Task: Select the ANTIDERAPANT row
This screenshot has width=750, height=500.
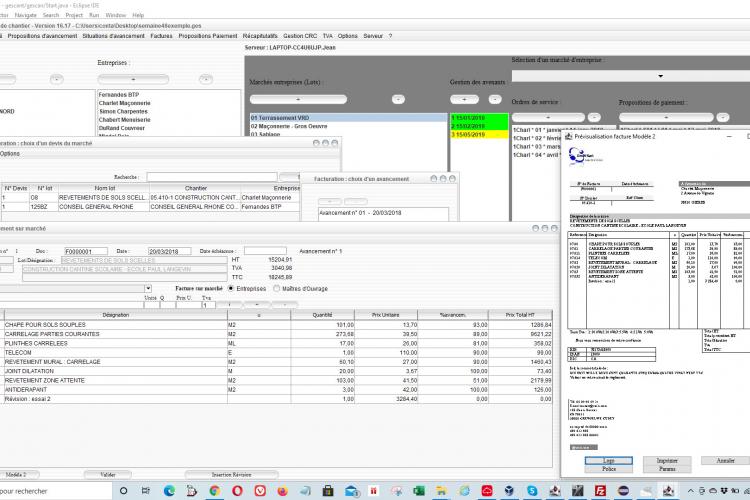Action: [276, 389]
